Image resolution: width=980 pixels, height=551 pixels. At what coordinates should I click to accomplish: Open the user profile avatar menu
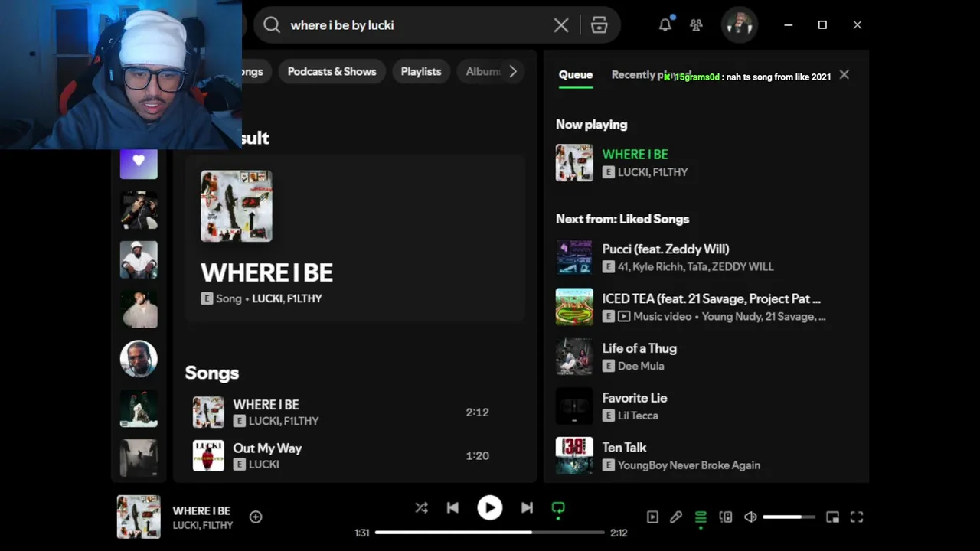pyautogui.click(x=739, y=24)
